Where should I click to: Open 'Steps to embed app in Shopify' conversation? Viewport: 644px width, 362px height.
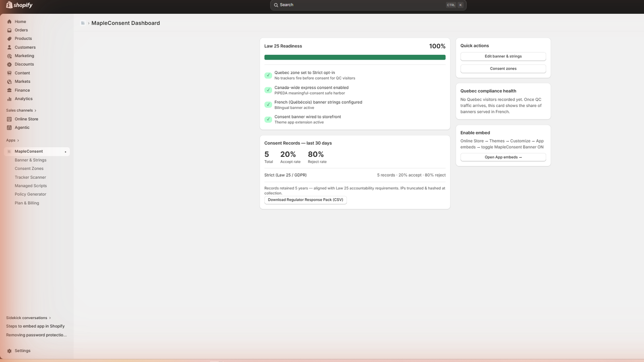(35, 326)
